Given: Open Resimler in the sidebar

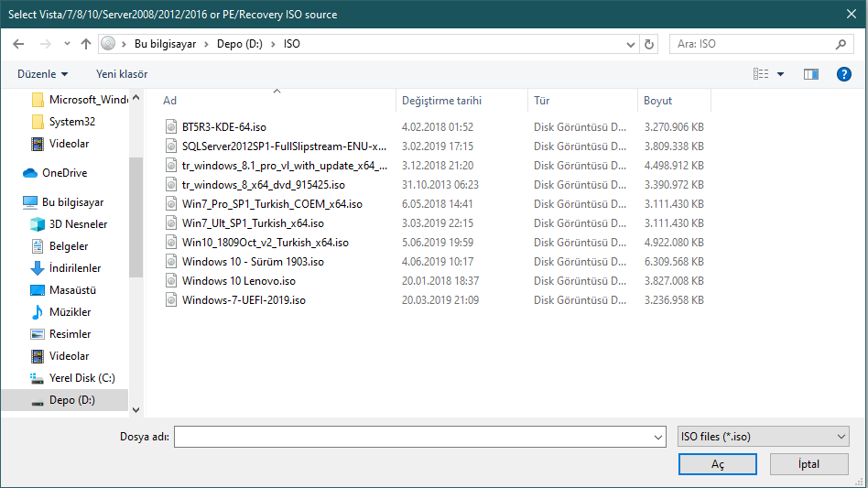Looking at the screenshot, I should pyautogui.click(x=60, y=334).
